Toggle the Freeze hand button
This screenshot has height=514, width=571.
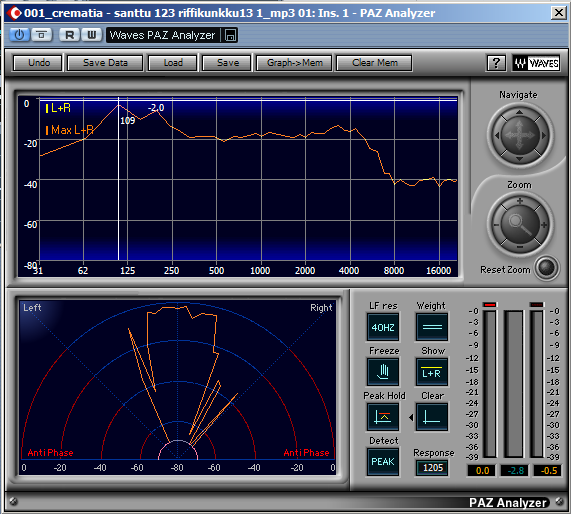[383, 372]
